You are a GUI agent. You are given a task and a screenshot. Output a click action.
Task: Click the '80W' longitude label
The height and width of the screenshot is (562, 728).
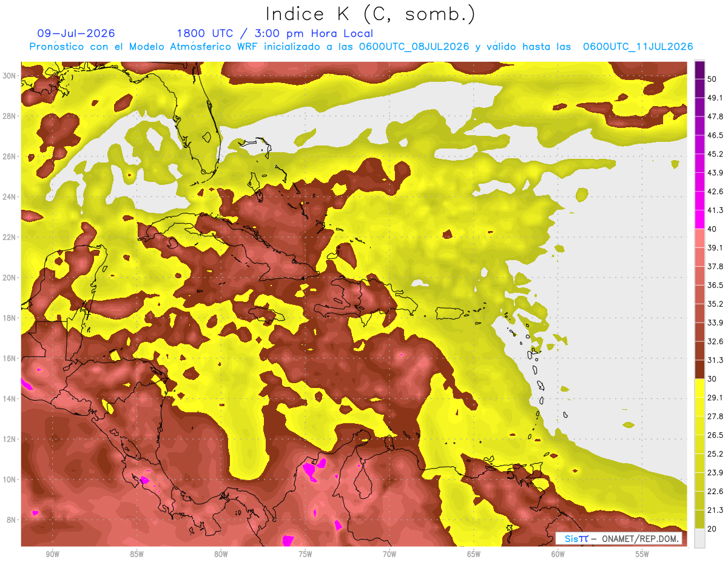pos(221,555)
